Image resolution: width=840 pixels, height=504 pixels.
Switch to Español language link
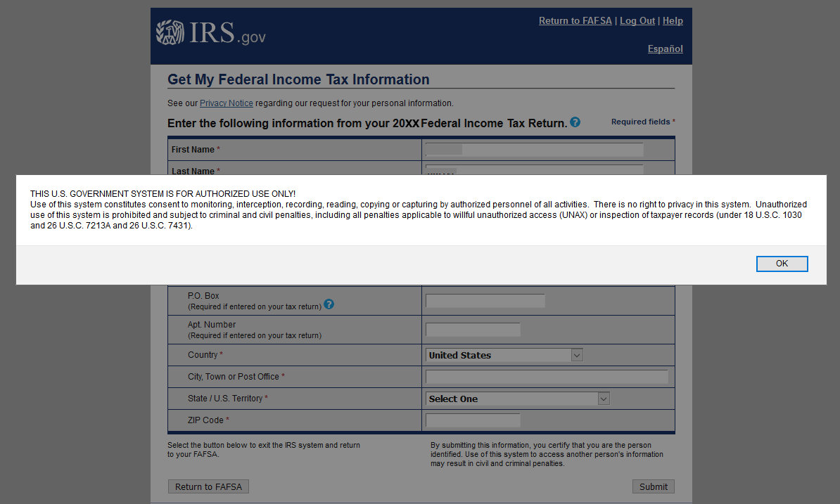665,49
